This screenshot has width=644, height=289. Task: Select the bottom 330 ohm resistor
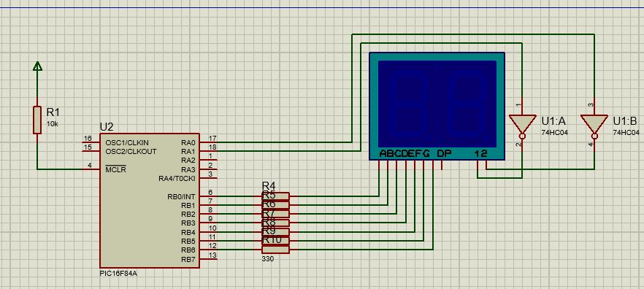275,250
